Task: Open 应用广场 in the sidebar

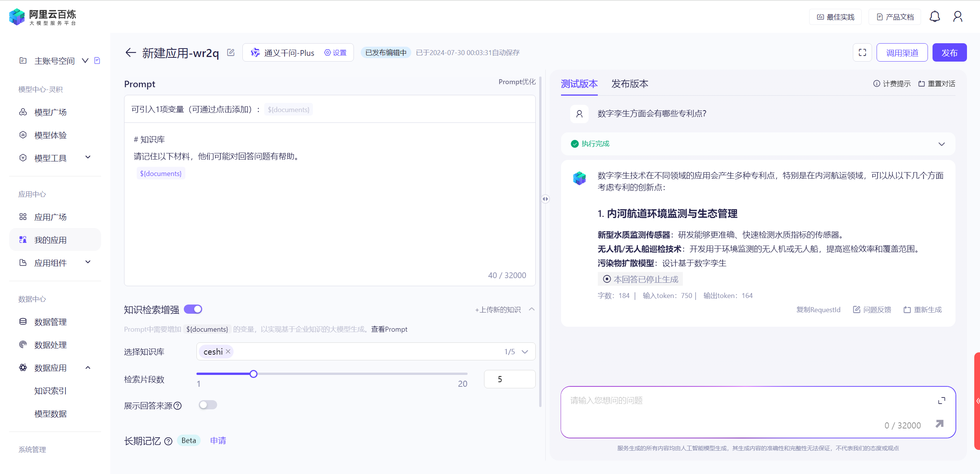Action: pyautogui.click(x=50, y=217)
